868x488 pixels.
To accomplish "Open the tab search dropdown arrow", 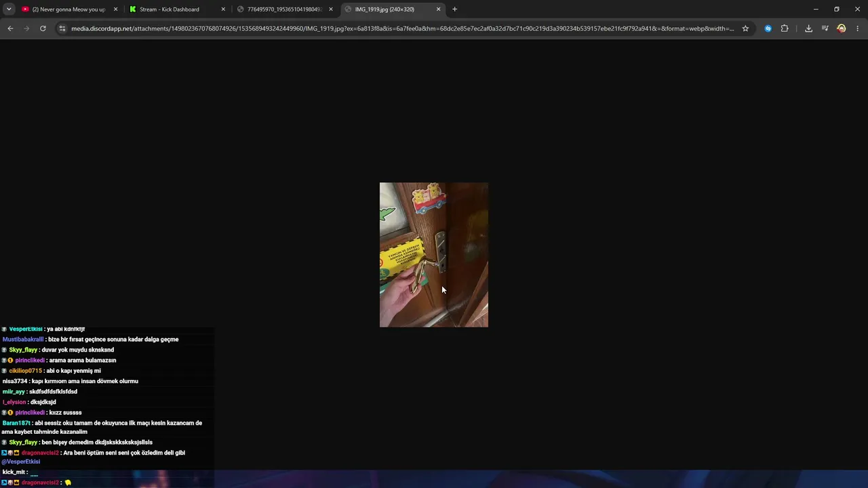I will click(x=9, y=9).
